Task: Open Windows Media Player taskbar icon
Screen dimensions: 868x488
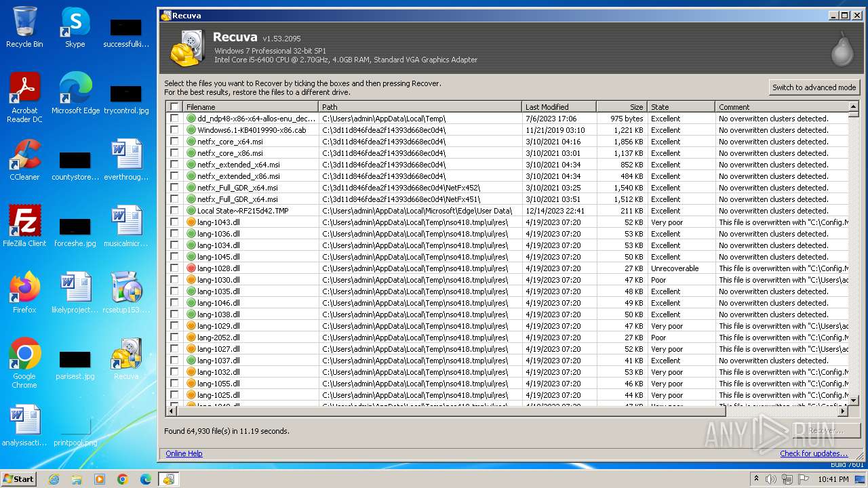Action: tap(100, 479)
